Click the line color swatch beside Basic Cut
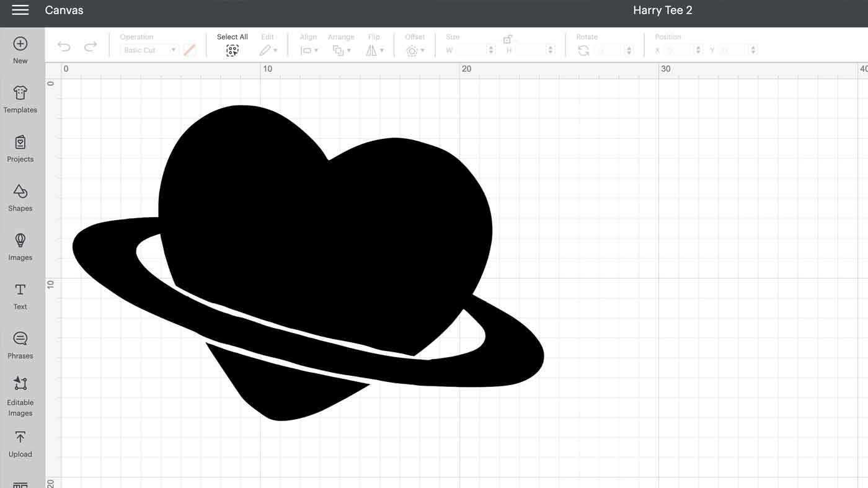Viewport: 868px width, 488px height. coord(190,50)
